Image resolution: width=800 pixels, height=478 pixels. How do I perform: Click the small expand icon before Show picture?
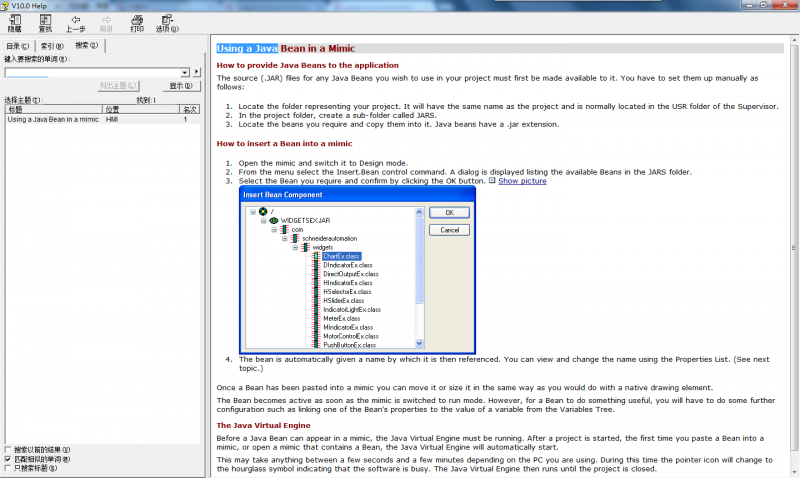pos(492,181)
